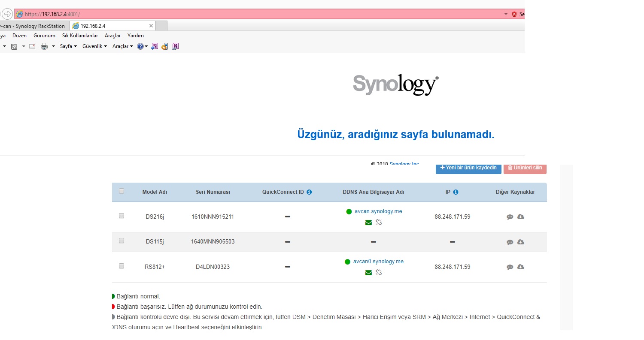Screen dimensions: 644x340
Task: Expand the address bar history dropdown arrow
Action: (506, 14)
